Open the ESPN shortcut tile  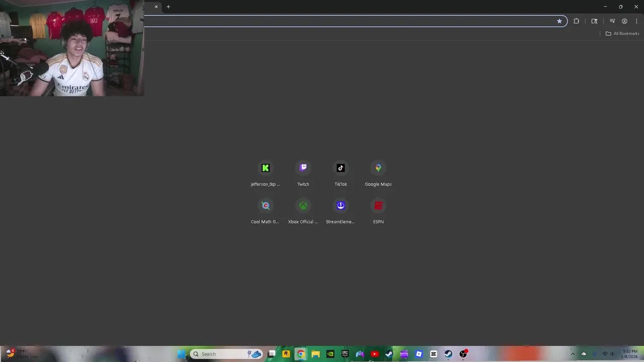point(378,211)
